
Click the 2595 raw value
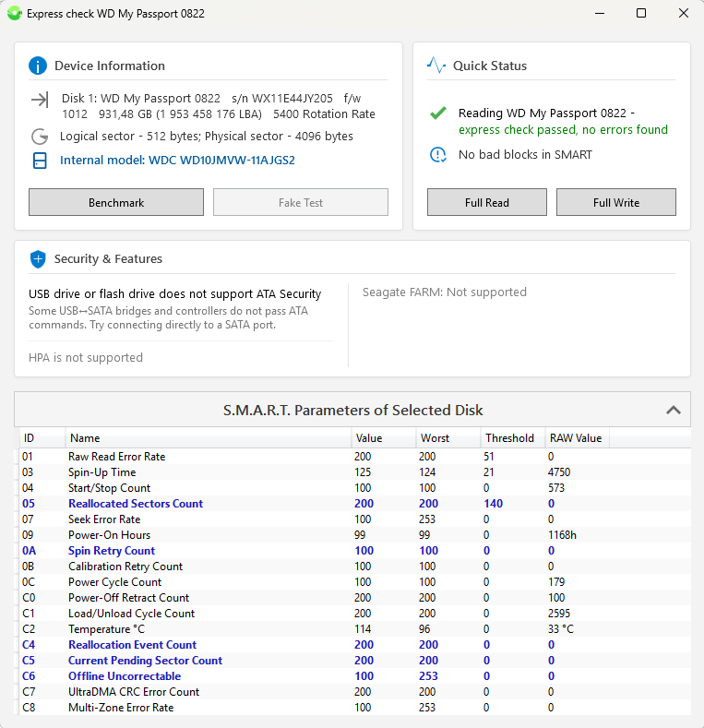click(x=558, y=614)
